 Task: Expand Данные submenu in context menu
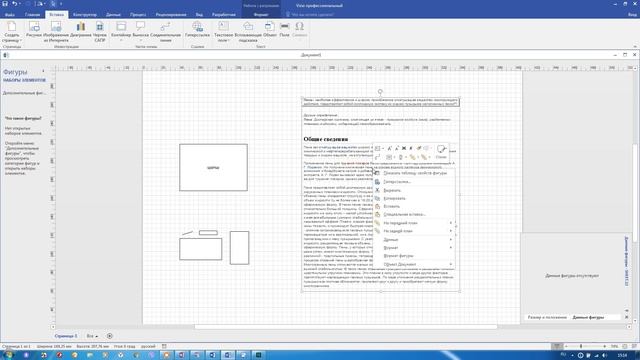click(414, 240)
